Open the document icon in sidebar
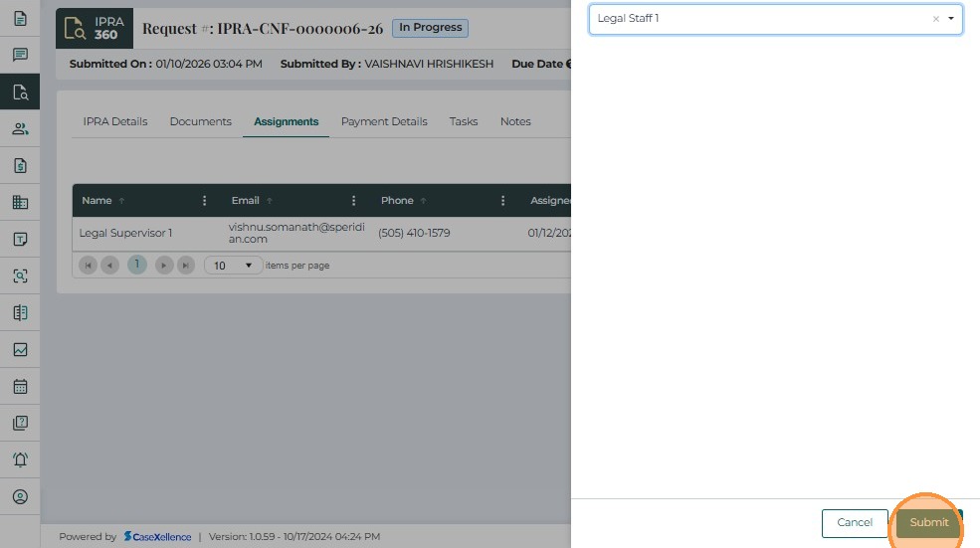This screenshot has height=548, width=980. coord(20,18)
